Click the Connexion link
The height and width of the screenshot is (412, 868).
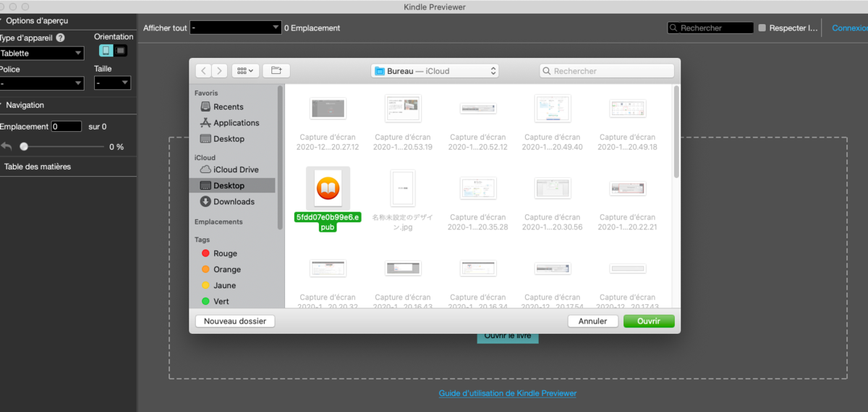(x=850, y=28)
